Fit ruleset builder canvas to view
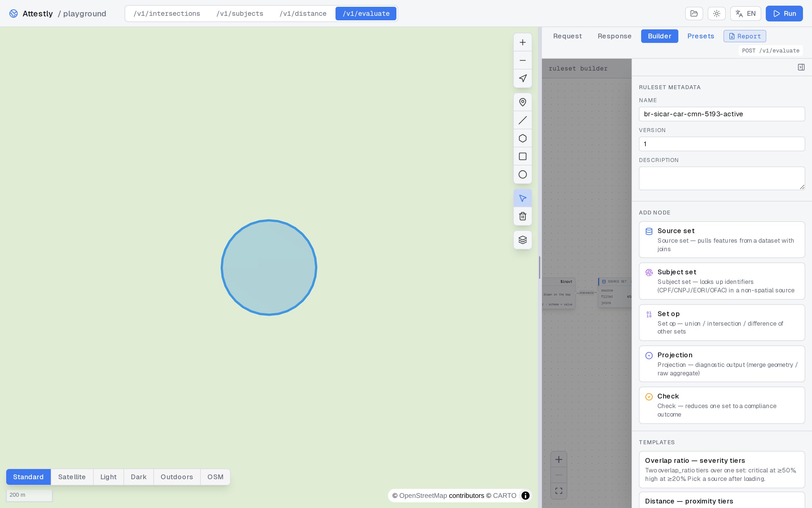Screen dimensions: 812x508 (559, 491)
